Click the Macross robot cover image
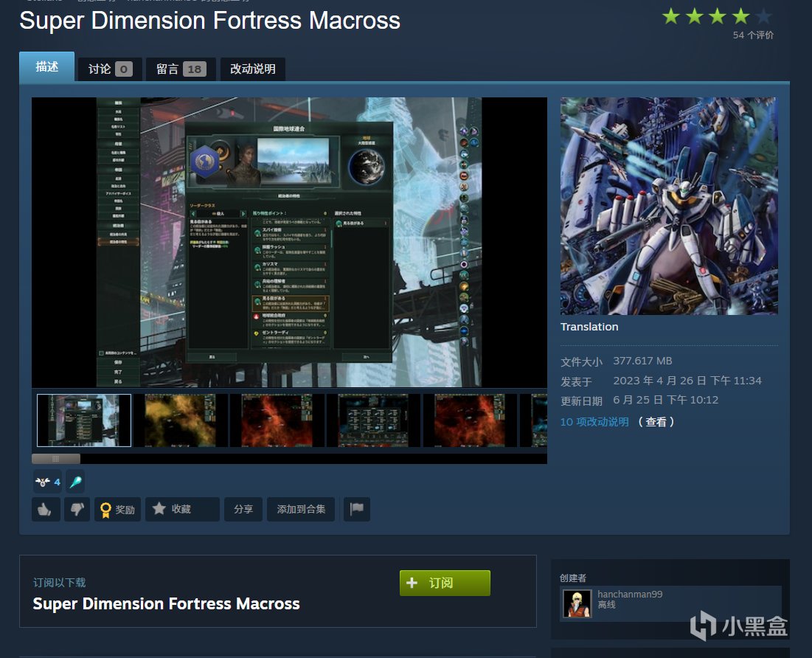This screenshot has width=812, height=658. pyautogui.click(x=669, y=207)
